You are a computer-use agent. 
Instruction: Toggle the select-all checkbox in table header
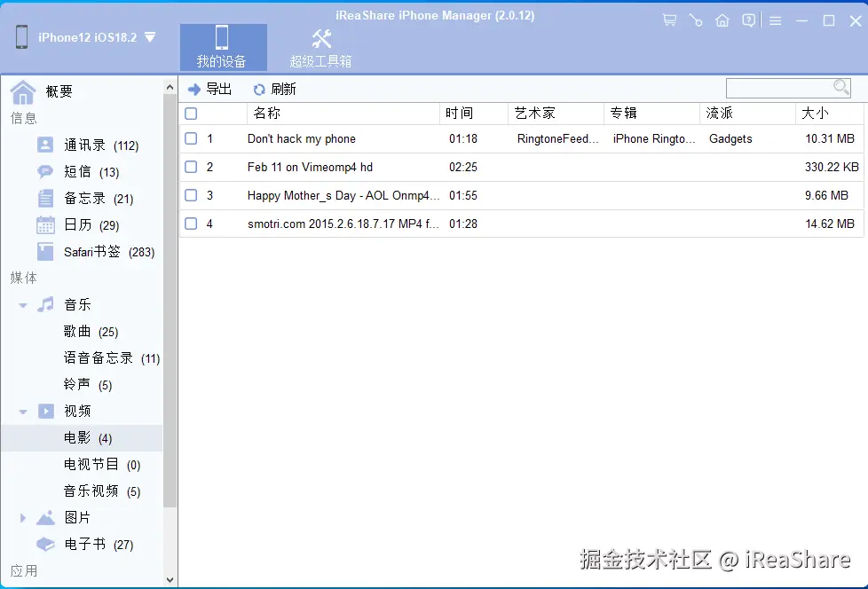[x=191, y=114]
